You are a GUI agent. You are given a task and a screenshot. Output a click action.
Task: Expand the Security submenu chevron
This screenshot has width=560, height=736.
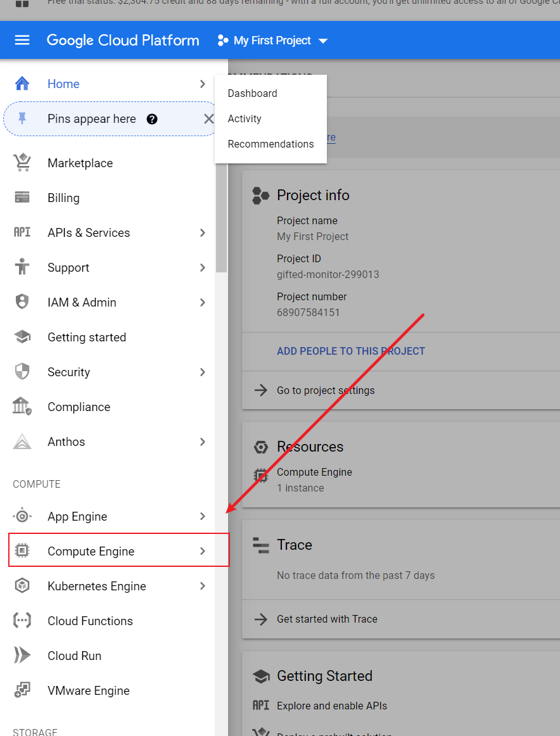pyautogui.click(x=202, y=372)
